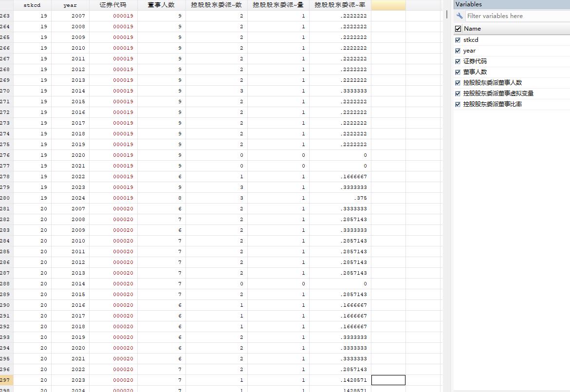Focus the Filter variables here field
The image size is (570, 392).
(517, 16)
